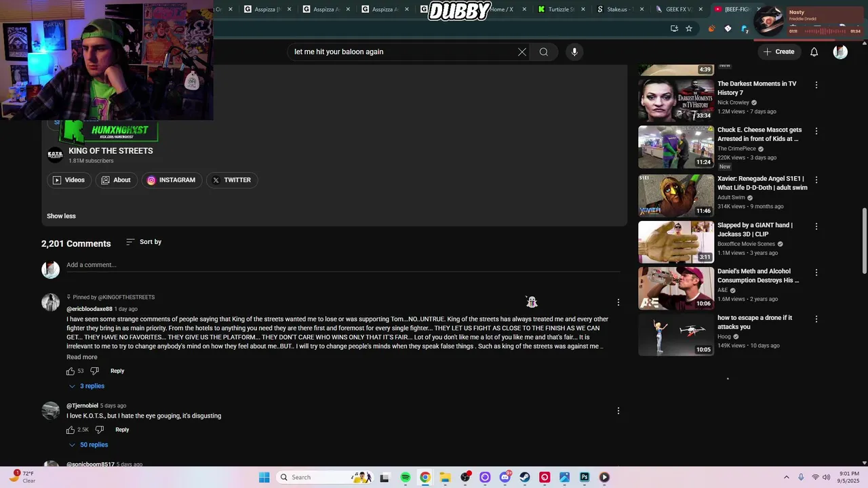Expand Read more on pinned comment
Screen dimensions: 868x488
82,357
